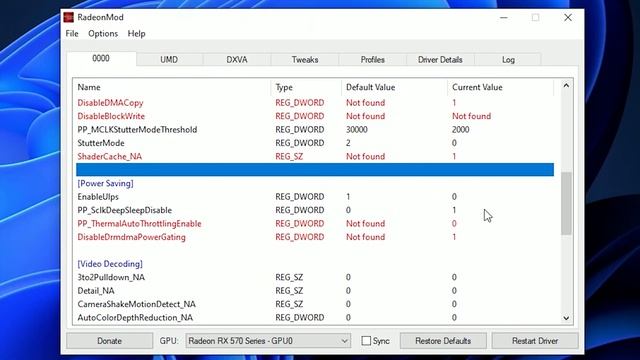Select the StutterMode row
This screenshot has width=640, height=360.
pos(315,143)
